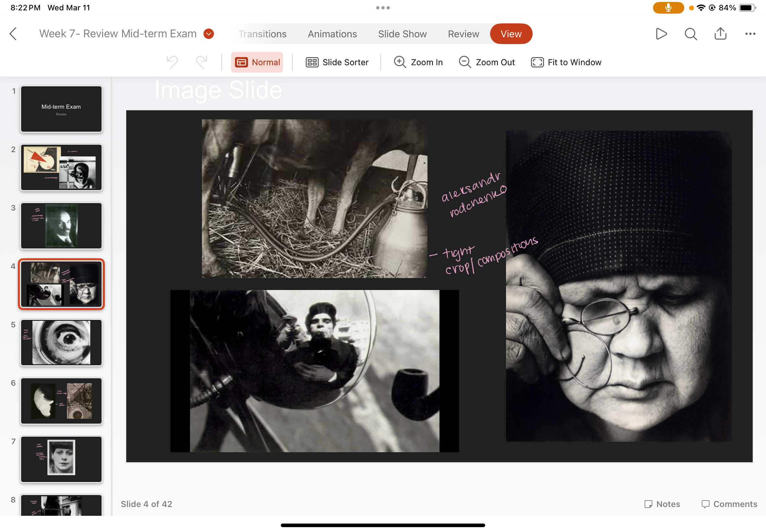The image size is (766, 532).
Task: Tap the microphone indicator in status bar
Action: point(668,8)
